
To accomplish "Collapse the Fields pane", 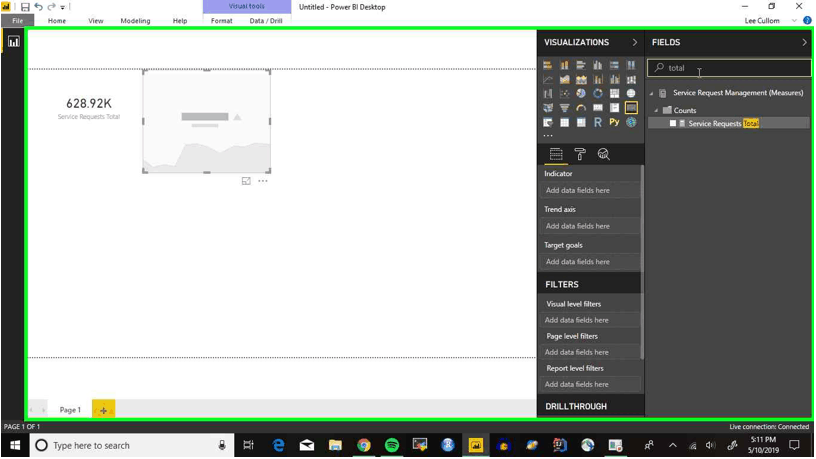I will (804, 42).
